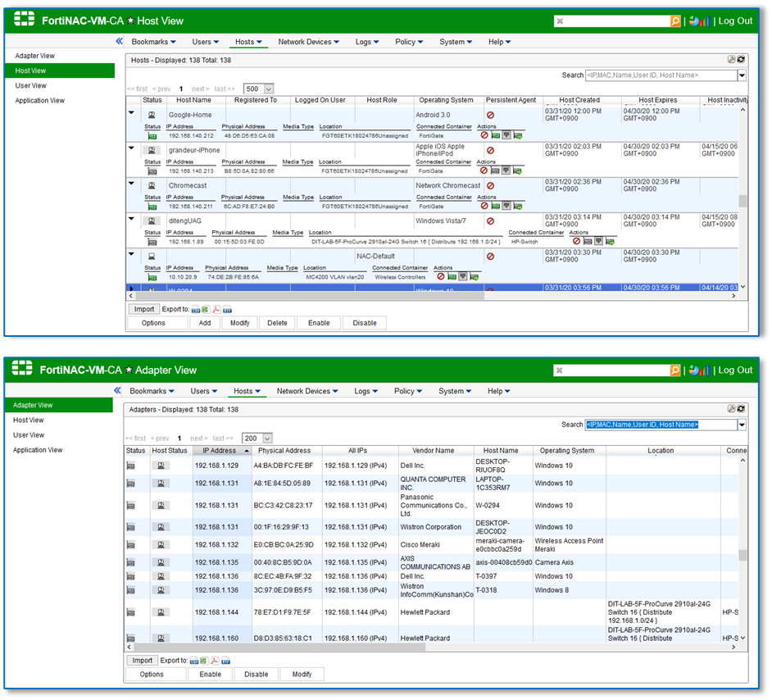The width and height of the screenshot is (772, 700).
Task: Click adapter status icon for 192.168.1.132 row
Action: [130, 545]
